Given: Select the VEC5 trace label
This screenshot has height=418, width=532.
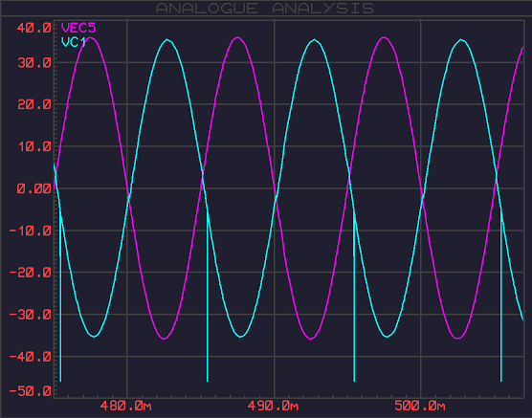Looking at the screenshot, I should tap(78, 28).
